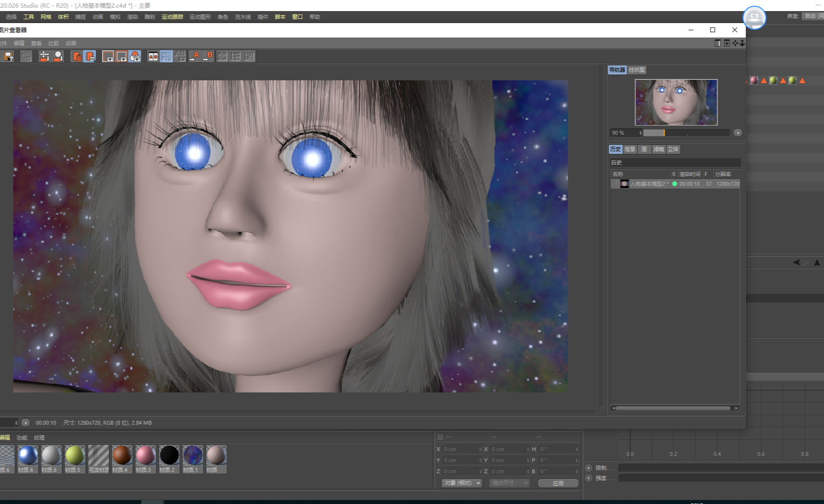Click the AB compare icon
Viewport: 824px width, 504px height.
[x=153, y=57]
